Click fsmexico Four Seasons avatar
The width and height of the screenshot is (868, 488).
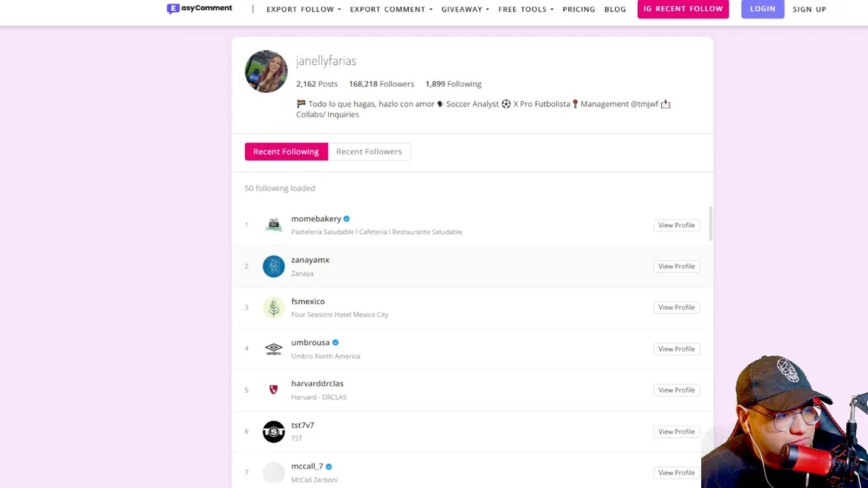(273, 308)
